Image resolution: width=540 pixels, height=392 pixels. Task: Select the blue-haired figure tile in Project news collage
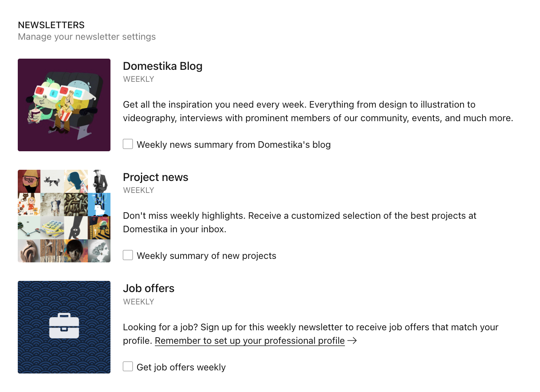(x=76, y=181)
